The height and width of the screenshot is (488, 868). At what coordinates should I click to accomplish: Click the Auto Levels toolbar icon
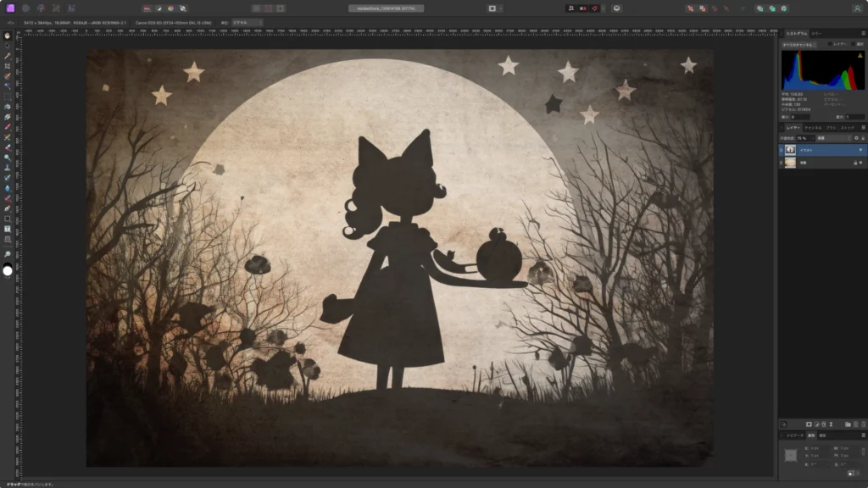[147, 8]
